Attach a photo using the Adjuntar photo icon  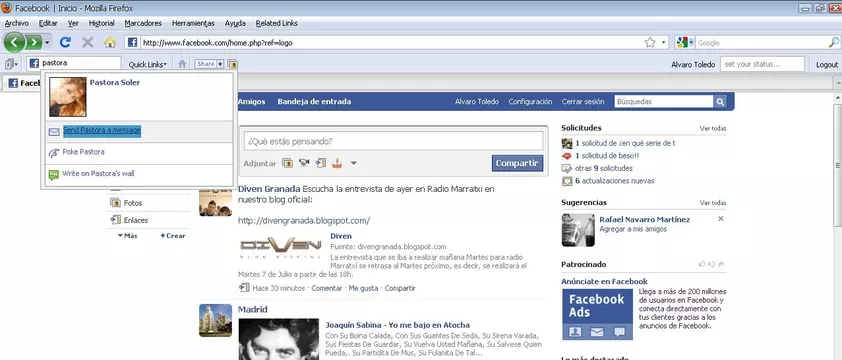[288, 163]
